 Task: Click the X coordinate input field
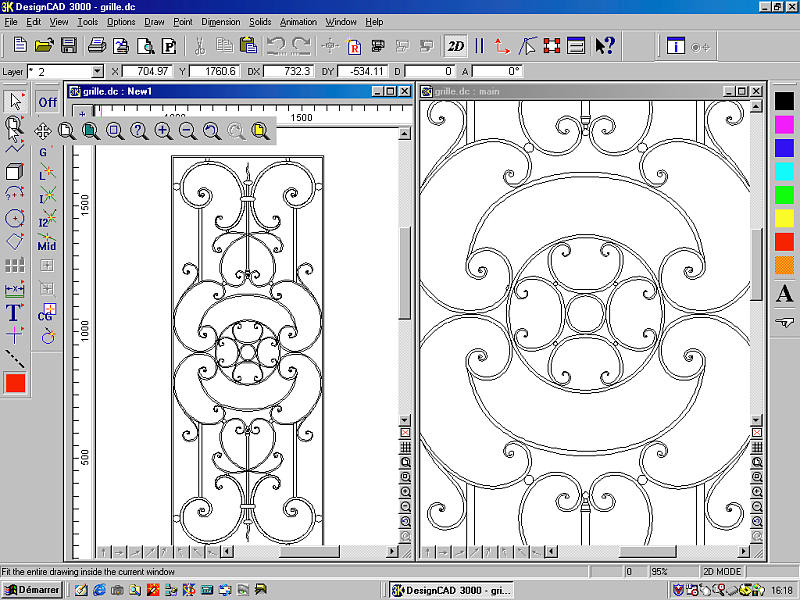(146, 71)
